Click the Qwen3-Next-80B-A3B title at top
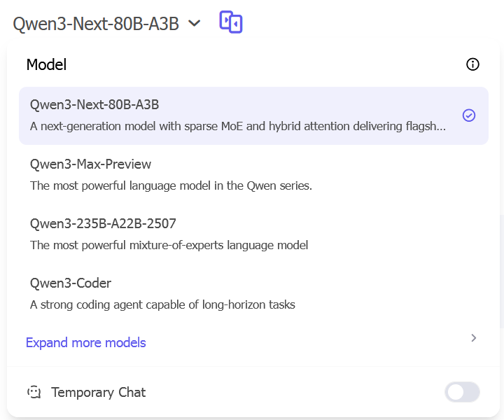Screen dimensions: 504x420 (96, 24)
